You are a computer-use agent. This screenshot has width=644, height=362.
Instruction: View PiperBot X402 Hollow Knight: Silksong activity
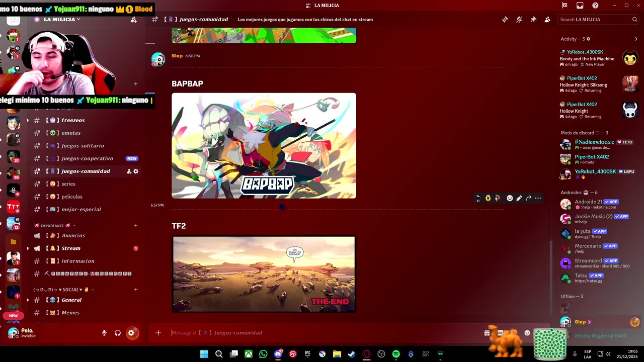coord(598,84)
